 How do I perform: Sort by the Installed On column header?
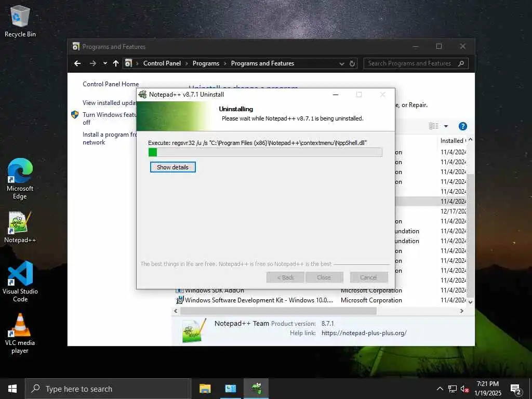[x=453, y=141]
